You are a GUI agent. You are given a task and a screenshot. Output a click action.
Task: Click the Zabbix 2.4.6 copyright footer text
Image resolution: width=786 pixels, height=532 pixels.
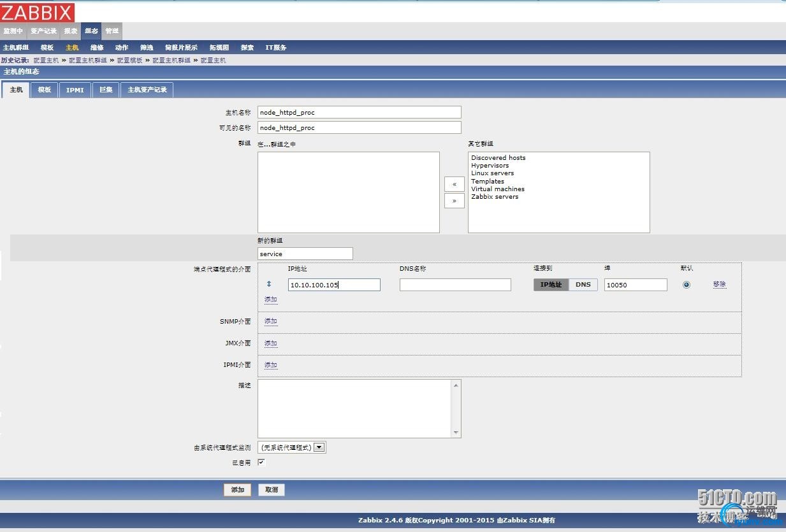pyautogui.click(x=456, y=520)
